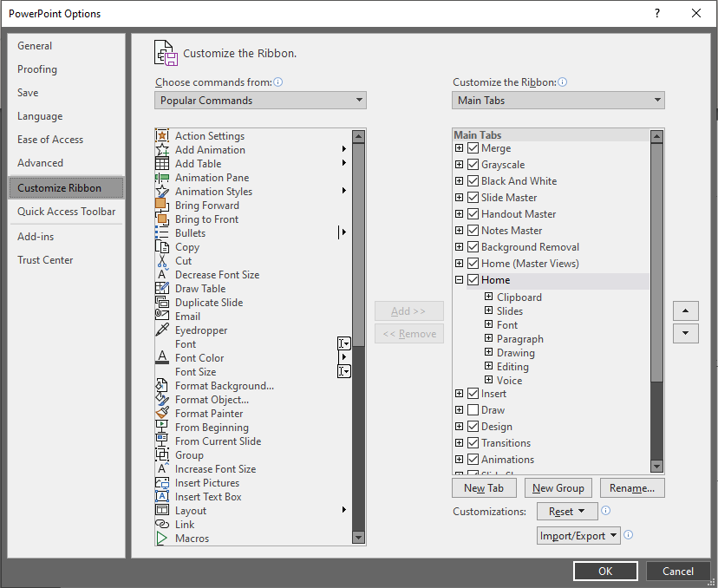Toggle the Transitions tab checkbox

[473, 443]
